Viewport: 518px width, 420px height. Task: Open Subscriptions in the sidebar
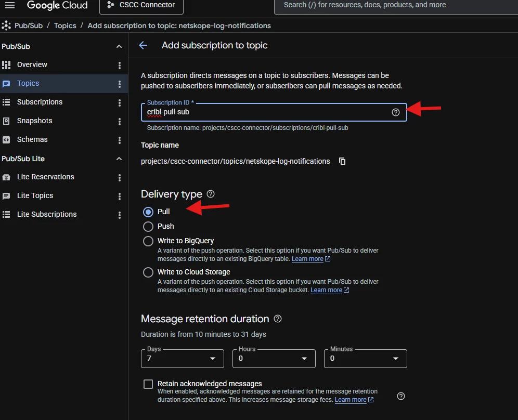pos(40,102)
